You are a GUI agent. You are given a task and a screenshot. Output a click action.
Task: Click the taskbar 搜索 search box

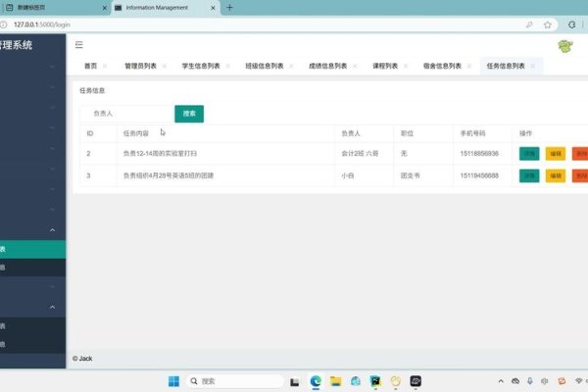pyautogui.click(x=235, y=381)
